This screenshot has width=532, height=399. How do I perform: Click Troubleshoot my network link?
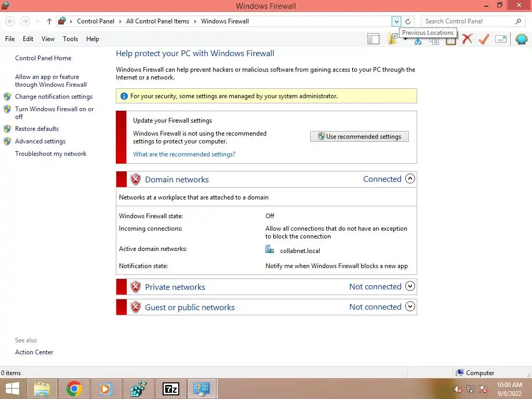click(50, 154)
